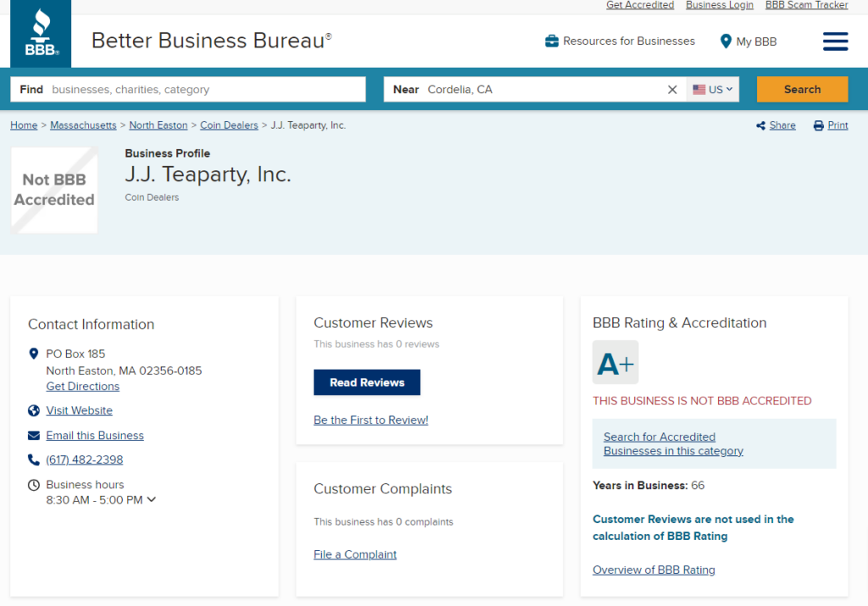This screenshot has width=868, height=606.
Task: Click the Find businesses search field
Action: [188, 90]
